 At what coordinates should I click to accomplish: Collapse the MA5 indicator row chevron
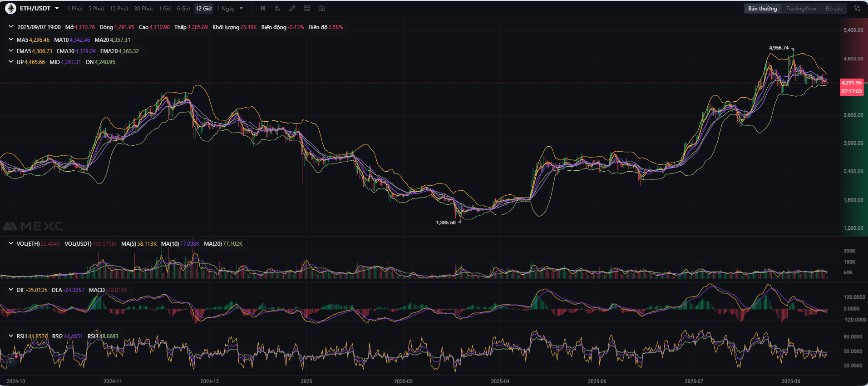click(11, 40)
